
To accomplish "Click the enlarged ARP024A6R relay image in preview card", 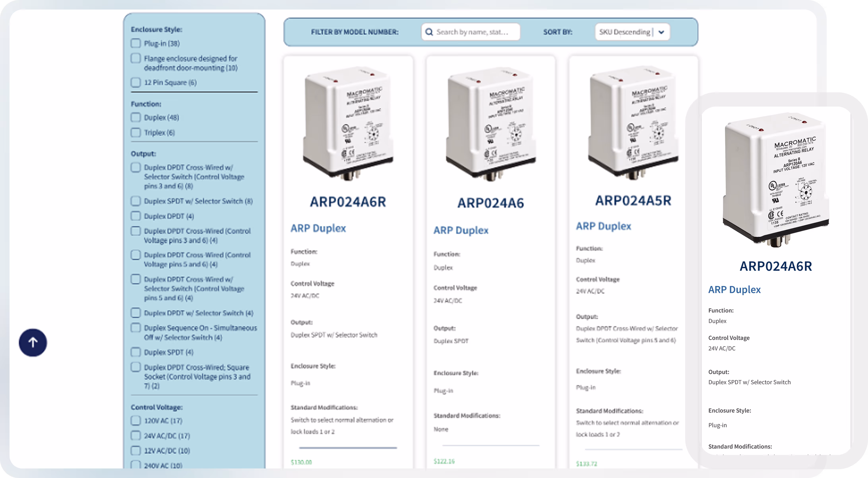I will point(776,180).
